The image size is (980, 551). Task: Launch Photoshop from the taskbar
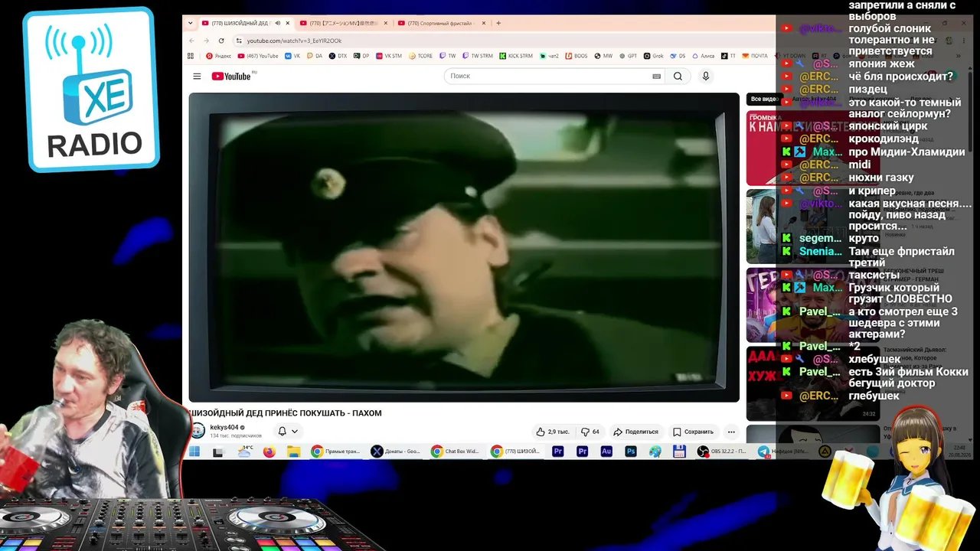pos(631,452)
